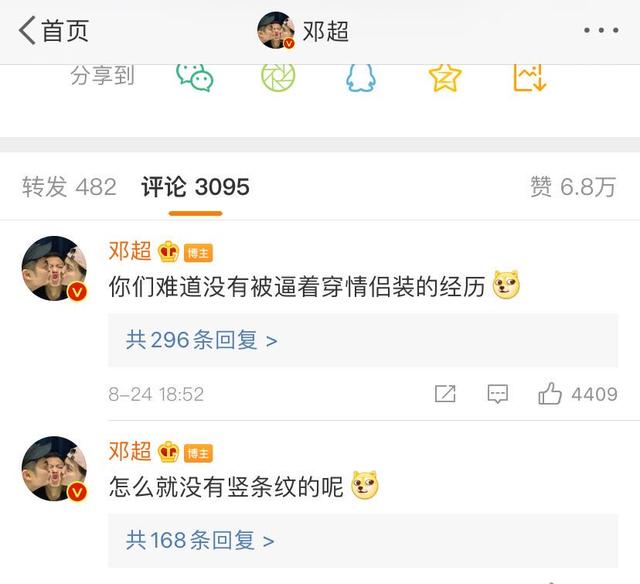Screen dimensions: 640x584
Task: Share the post to Qzone via the star icon
Action: pos(445,77)
